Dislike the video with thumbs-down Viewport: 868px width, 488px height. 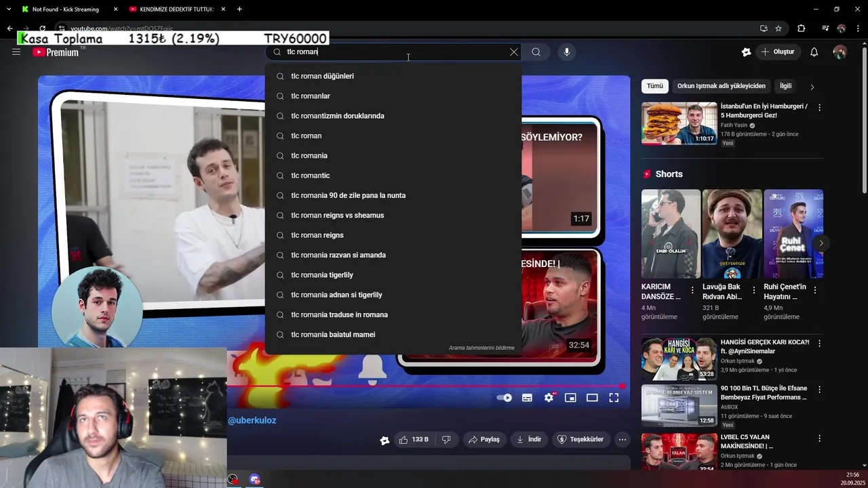446,439
